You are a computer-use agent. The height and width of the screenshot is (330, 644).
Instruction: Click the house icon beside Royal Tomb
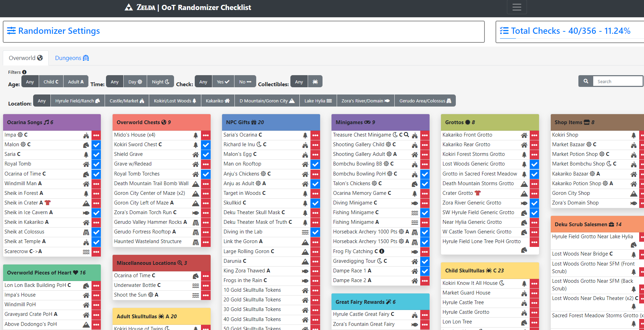(86, 164)
